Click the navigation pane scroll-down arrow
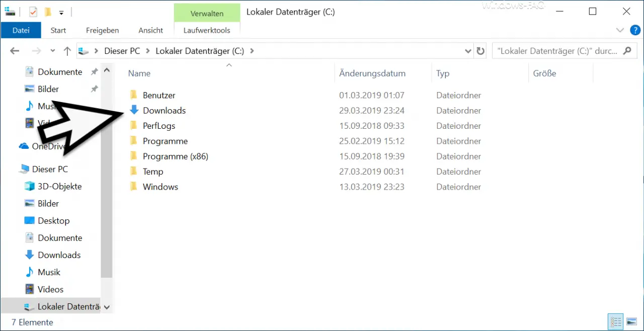This screenshot has width=644, height=331. click(107, 307)
